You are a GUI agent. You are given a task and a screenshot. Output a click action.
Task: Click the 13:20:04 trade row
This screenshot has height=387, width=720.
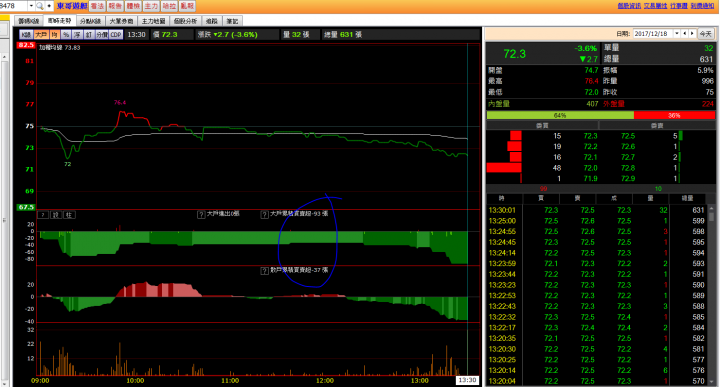596,381
